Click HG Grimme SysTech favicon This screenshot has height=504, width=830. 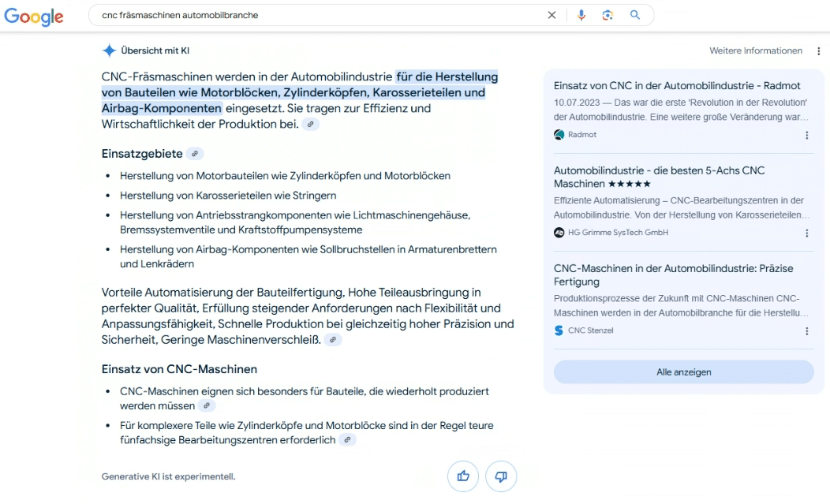[x=559, y=233]
